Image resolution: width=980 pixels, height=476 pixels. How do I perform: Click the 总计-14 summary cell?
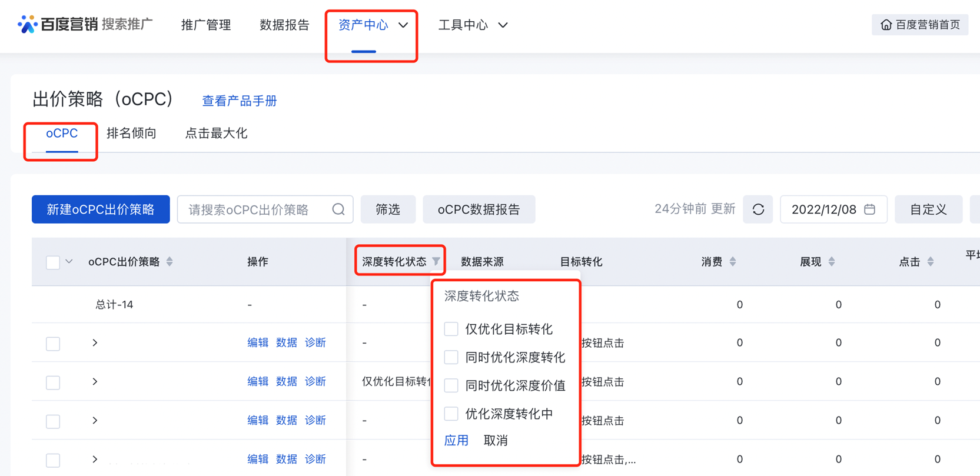(x=114, y=305)
